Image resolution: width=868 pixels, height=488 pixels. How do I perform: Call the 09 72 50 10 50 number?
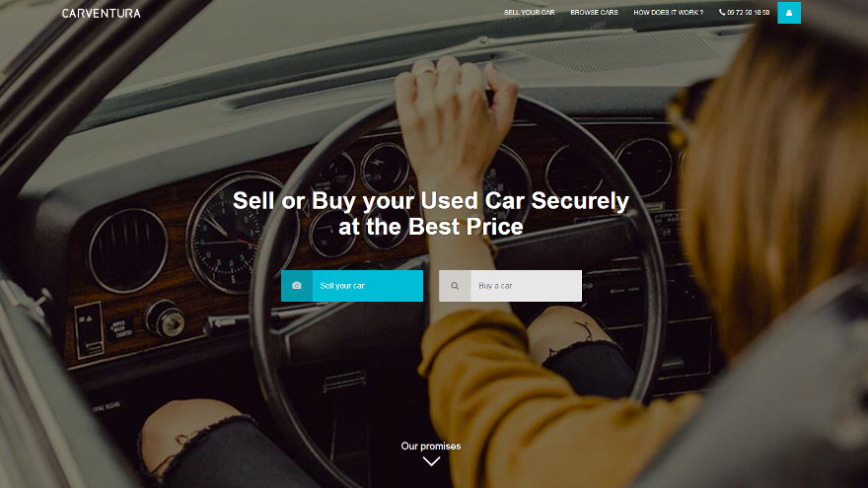(x=748, y=12)
